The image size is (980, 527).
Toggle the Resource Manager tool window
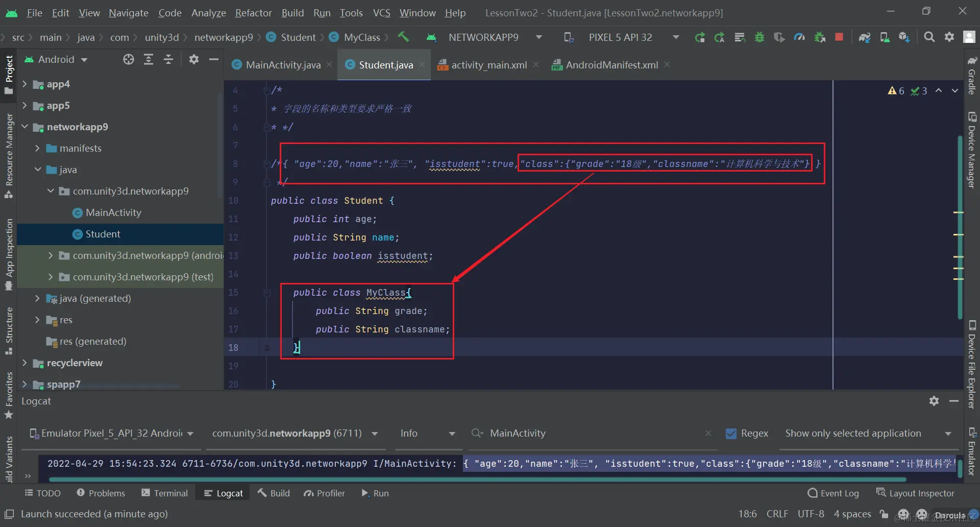point(9,156)
